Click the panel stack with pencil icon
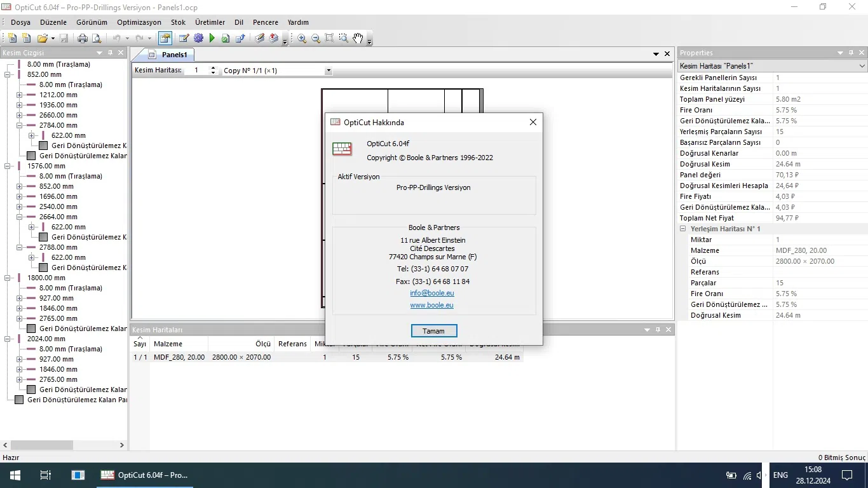 pyautogui.click(x=260, y=38)
